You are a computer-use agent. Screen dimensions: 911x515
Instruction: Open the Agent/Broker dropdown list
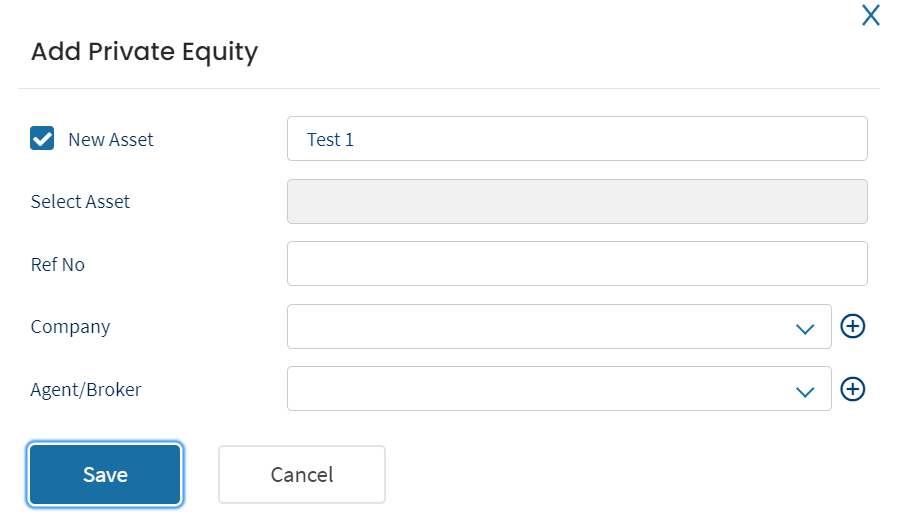click(x=559, y=389)
